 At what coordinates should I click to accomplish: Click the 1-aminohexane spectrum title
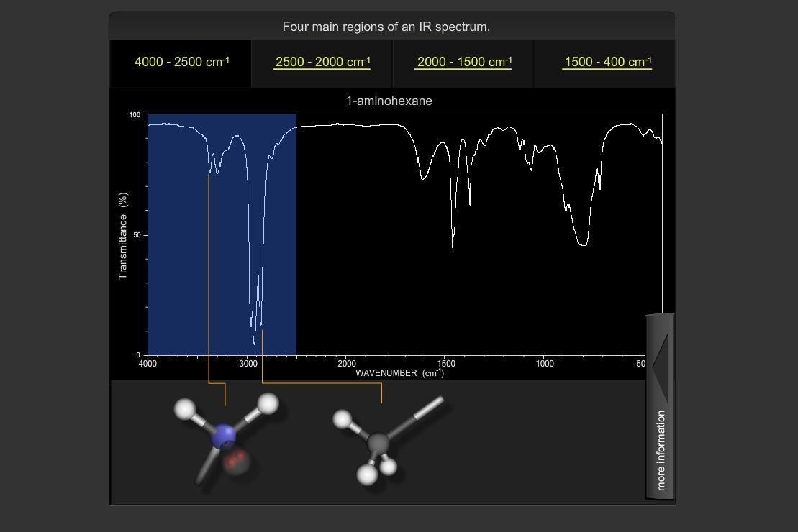click(x=389, y=101)
